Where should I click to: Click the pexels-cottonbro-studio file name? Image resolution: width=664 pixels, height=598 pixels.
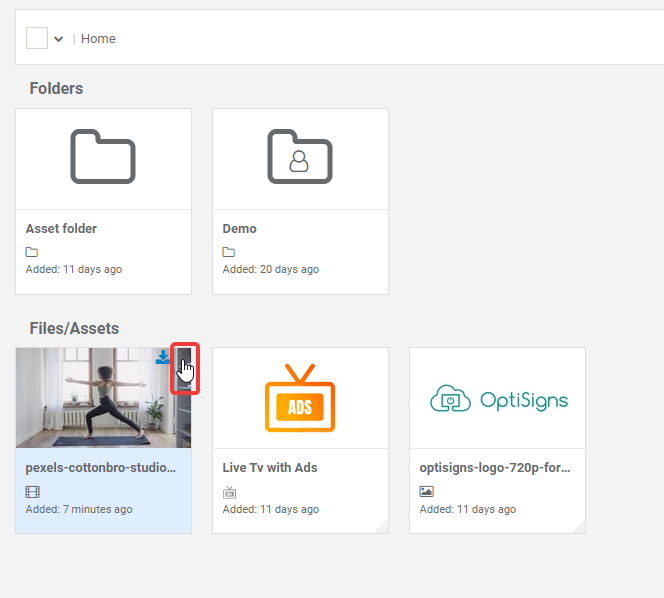[x=100, y=468]
